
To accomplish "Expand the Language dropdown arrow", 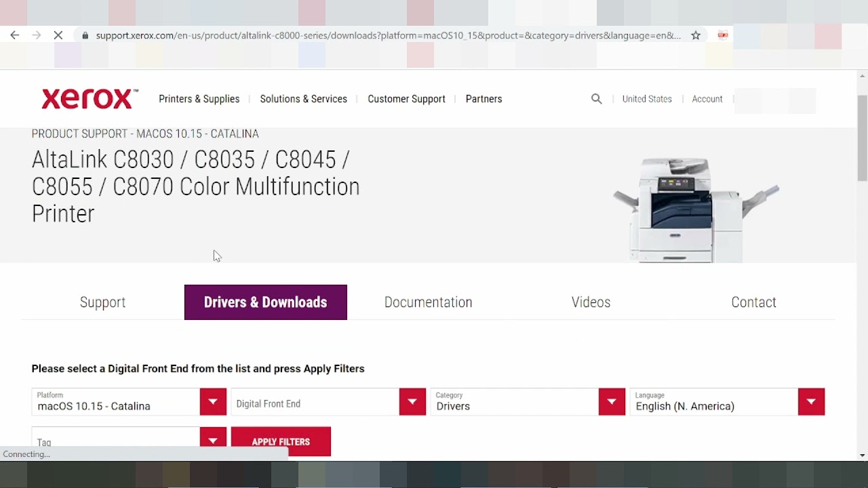I will (811, 402).
